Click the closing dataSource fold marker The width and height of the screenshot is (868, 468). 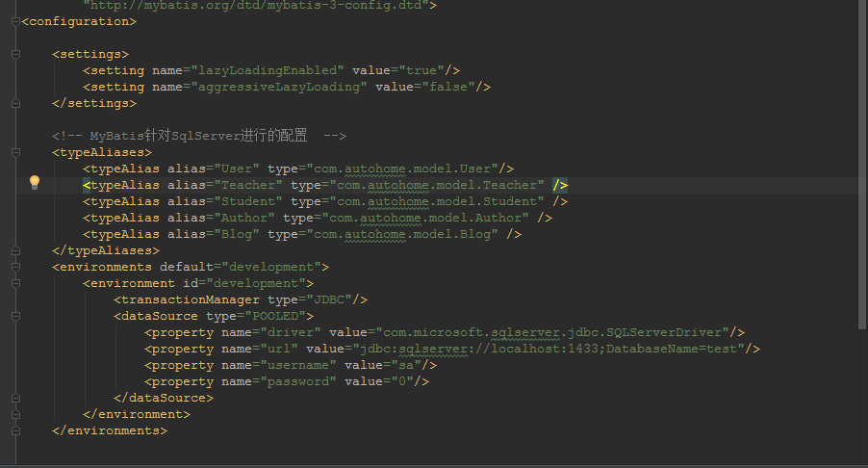coord(15,398)
